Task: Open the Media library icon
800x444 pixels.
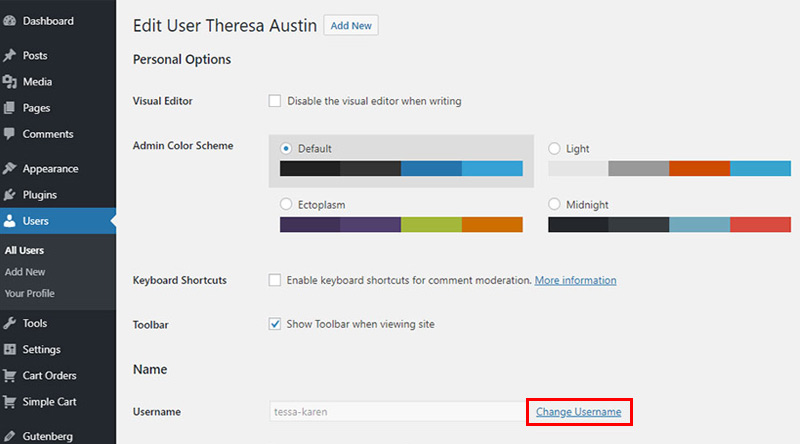Action: tap(10, 82)
